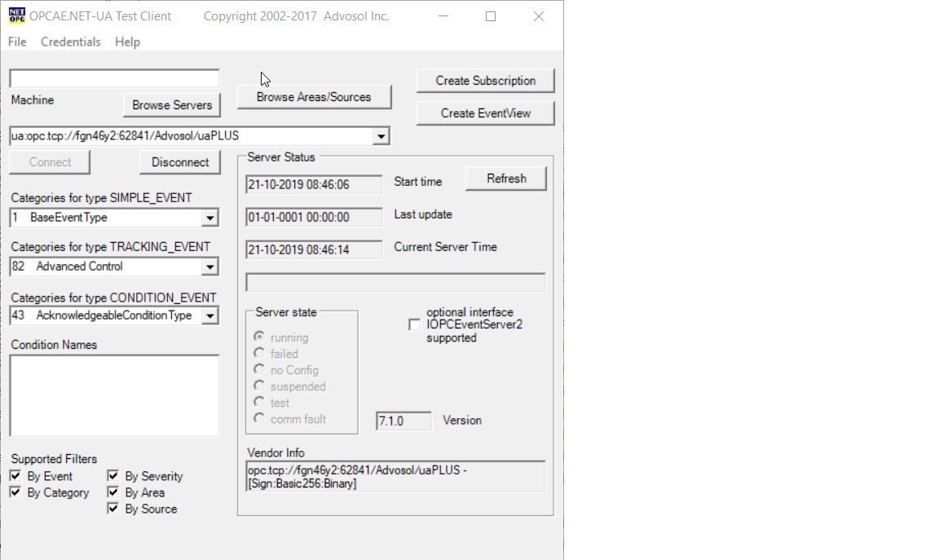Screen dimensions: 939x560
Task: Click the OPC application icon in title bar
Action: [x=16, y=16]
